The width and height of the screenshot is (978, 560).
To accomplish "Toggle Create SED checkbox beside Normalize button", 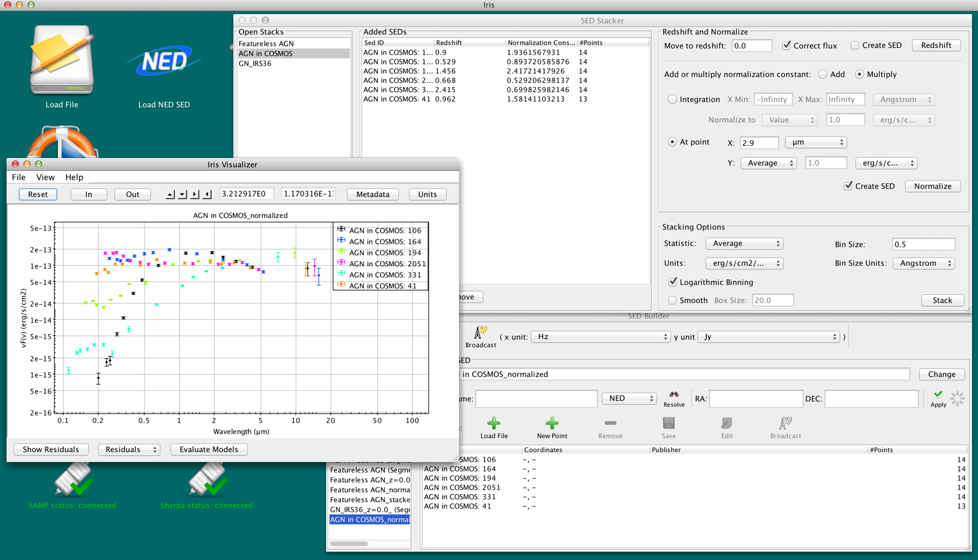I will tap(848, 186).
